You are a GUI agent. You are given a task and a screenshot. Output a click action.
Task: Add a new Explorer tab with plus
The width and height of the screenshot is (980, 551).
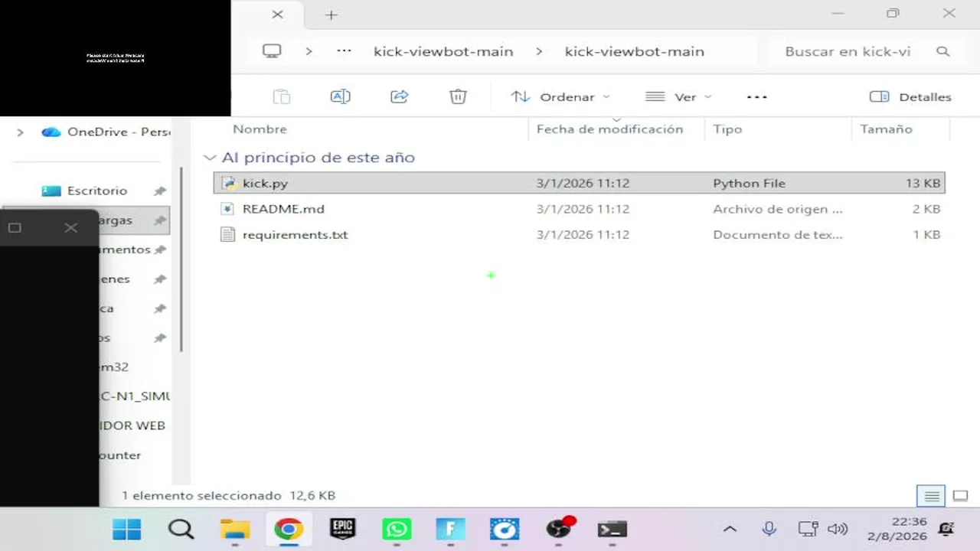[331, 15]
